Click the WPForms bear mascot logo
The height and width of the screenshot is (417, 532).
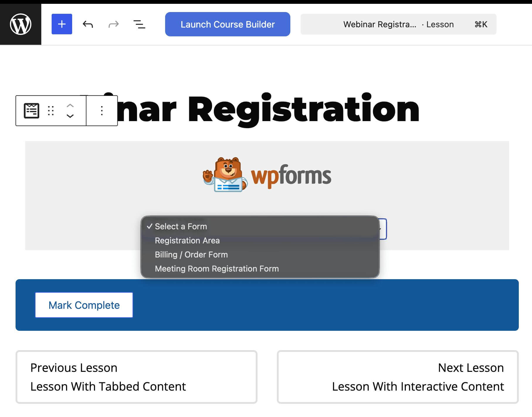225,174
